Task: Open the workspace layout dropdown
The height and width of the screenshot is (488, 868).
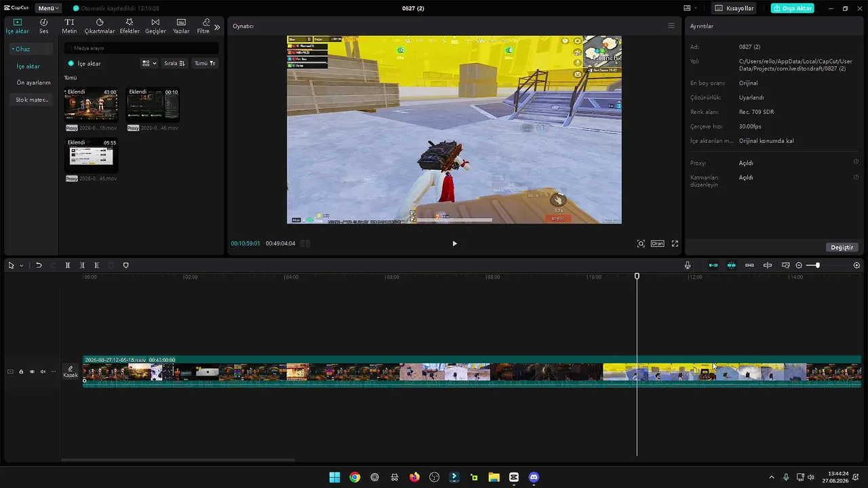Action: [x=690, y=8]
